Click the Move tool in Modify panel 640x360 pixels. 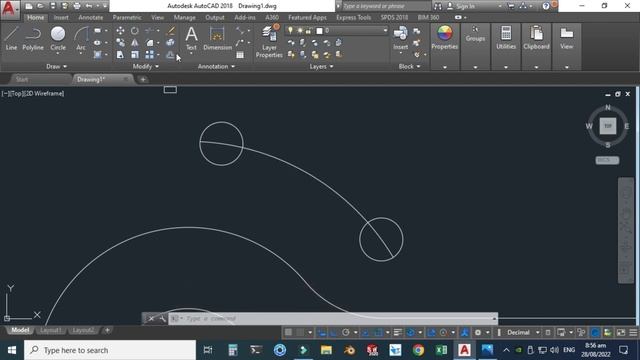(120, 31)
